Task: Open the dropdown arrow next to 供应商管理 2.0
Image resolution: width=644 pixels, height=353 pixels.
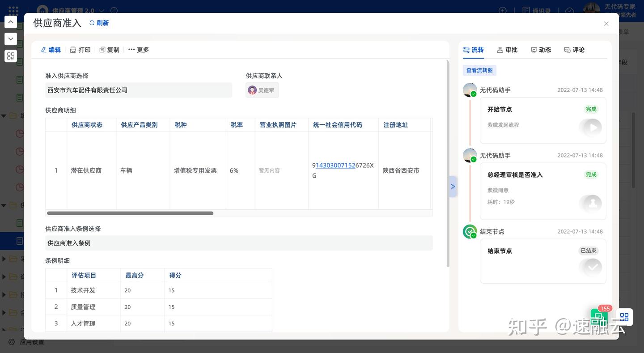Action: tap(102, 10)
